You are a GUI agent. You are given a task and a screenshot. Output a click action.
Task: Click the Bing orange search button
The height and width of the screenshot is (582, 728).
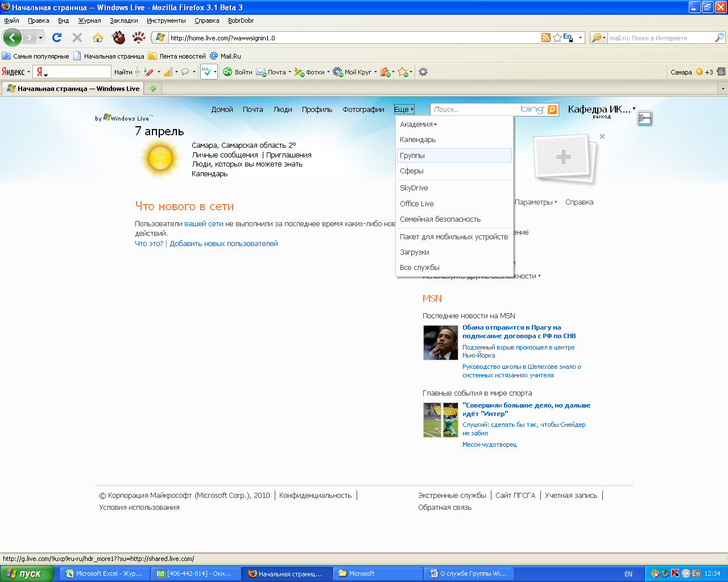pos(552,110)
